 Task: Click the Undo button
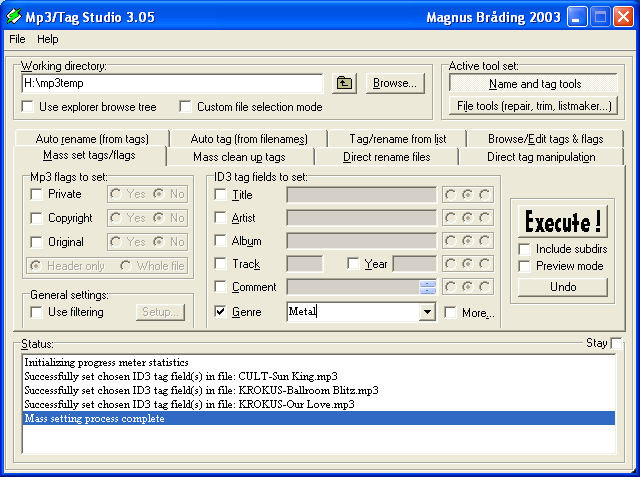point(563,287)
